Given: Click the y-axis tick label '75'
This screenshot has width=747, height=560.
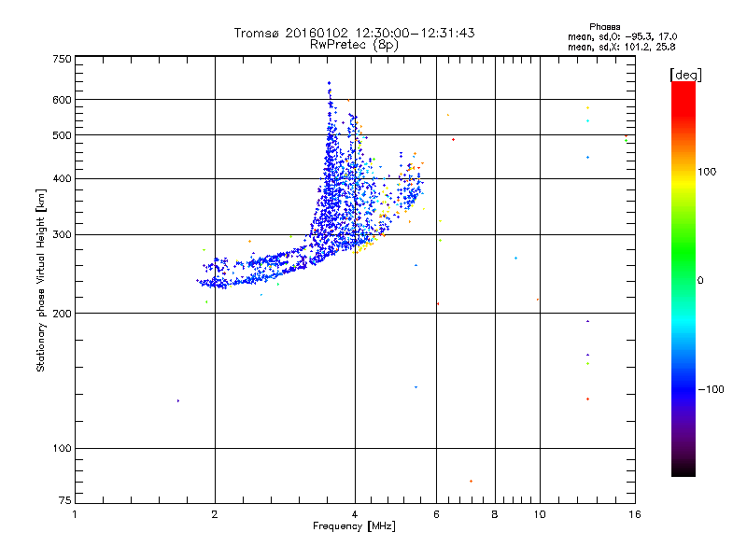Looking at the screenshot, I should [65, 500].
